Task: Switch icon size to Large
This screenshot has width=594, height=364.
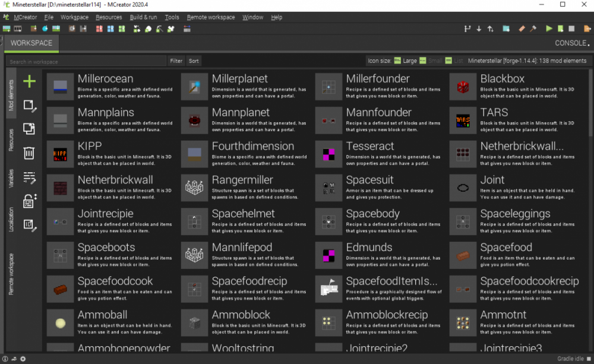Action: pyautogui.click(x=405, y=61)
